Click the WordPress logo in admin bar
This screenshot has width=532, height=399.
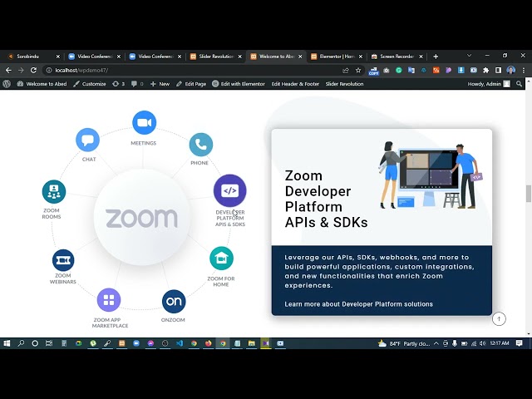(7, 84)
